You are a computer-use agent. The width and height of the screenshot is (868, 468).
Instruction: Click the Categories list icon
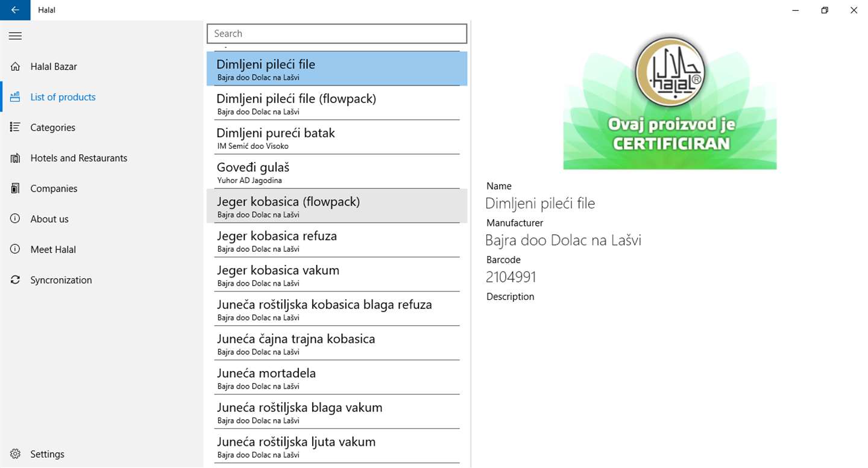pyautogui.click(x=16, y=127)
